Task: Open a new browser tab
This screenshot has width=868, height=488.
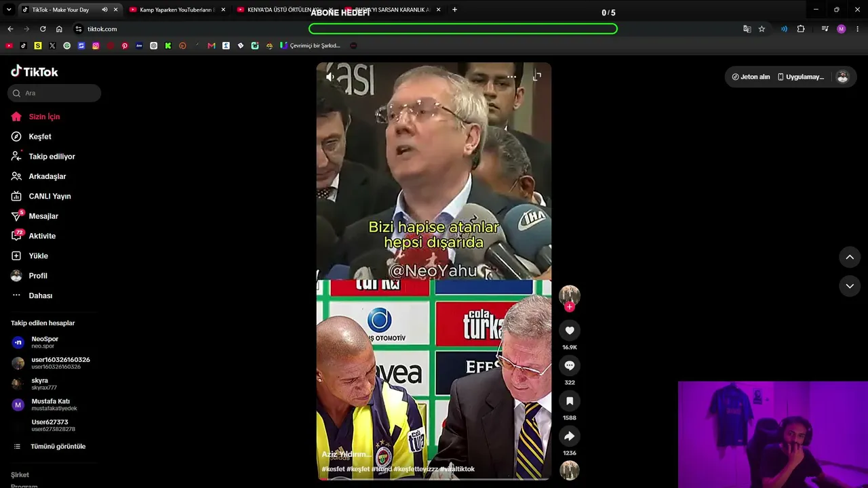Action: click(454, 9)
